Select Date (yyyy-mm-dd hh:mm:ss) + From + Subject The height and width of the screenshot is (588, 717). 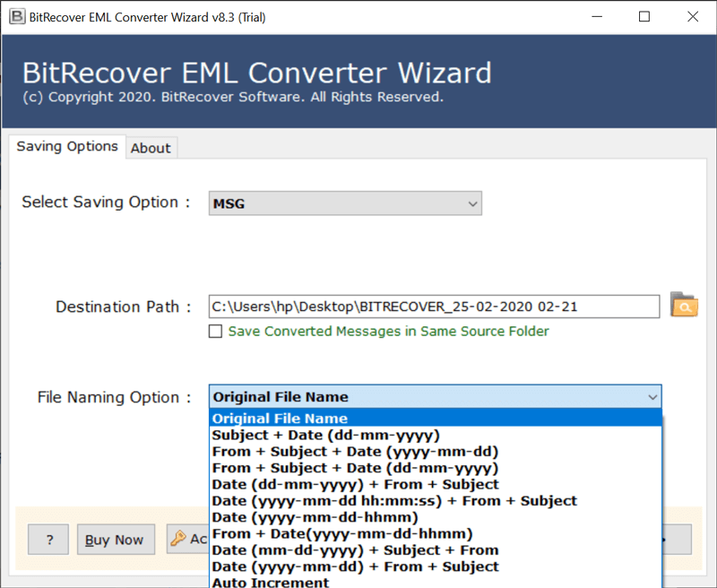(x=436, y=501)
